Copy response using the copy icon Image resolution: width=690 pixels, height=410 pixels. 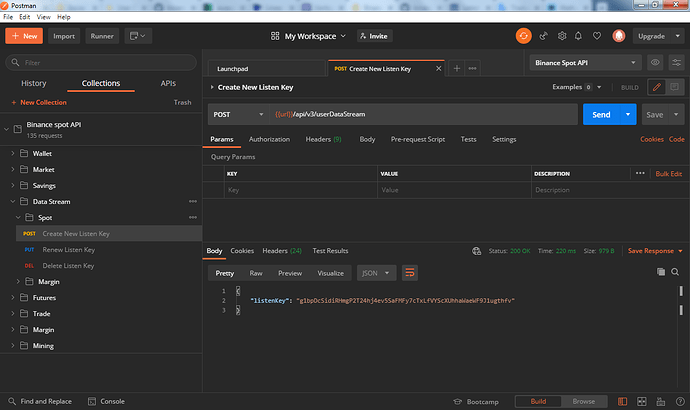tap(660, 272)
